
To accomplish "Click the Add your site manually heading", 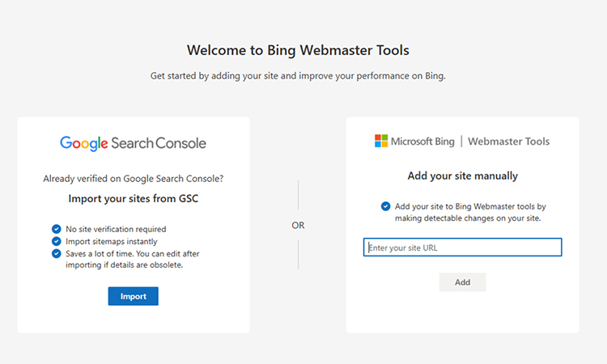I will point(463,176).
